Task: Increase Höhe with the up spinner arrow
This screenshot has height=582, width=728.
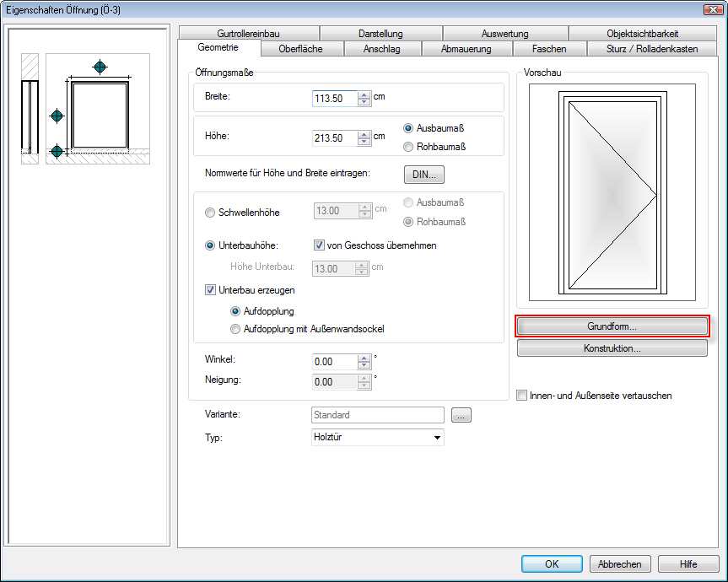Action: (364, 134)
